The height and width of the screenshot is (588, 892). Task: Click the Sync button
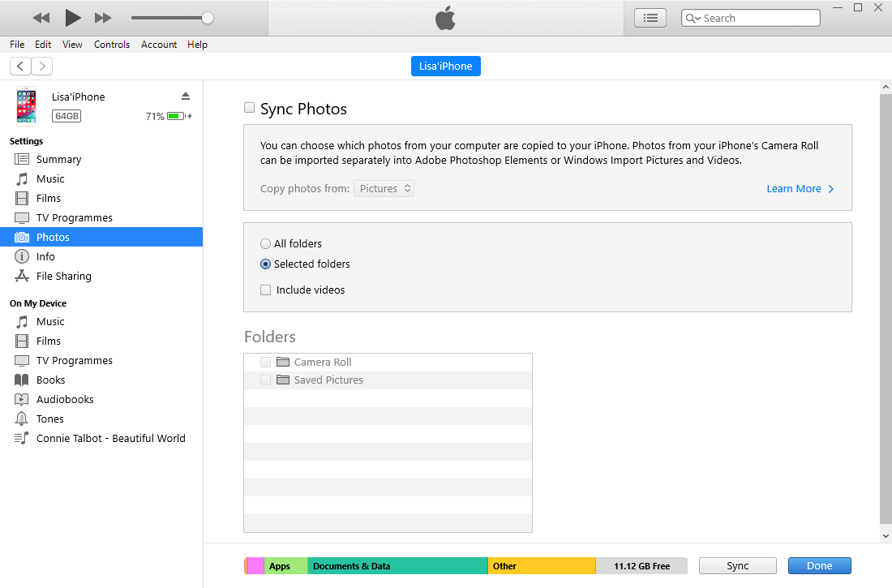737,566
